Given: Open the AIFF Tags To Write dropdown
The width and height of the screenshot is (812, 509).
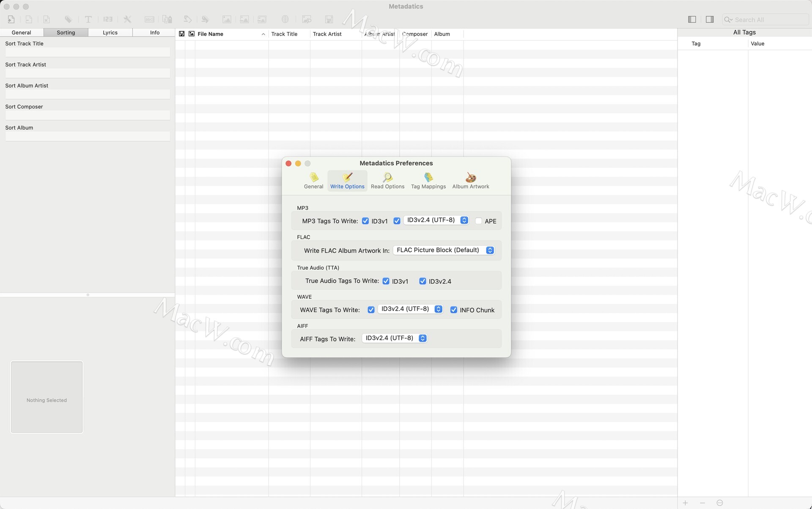Looking at the screenshot, I should point(394,338).
